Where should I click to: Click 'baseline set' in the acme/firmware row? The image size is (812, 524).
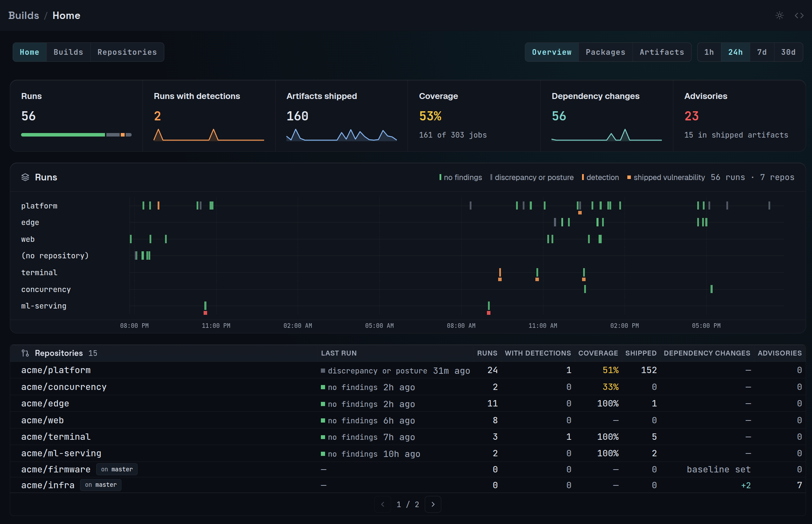(x=719, y=469)
